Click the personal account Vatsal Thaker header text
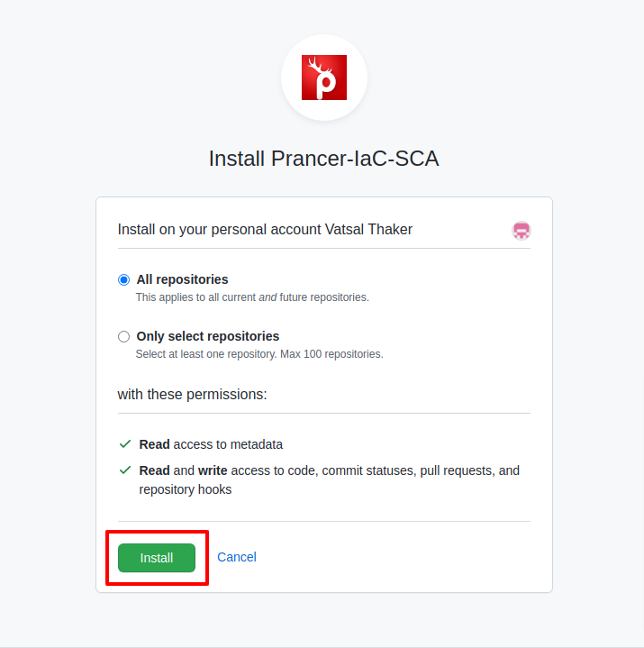The height and width of the screenshot is (648, 644). coord(265,229)
